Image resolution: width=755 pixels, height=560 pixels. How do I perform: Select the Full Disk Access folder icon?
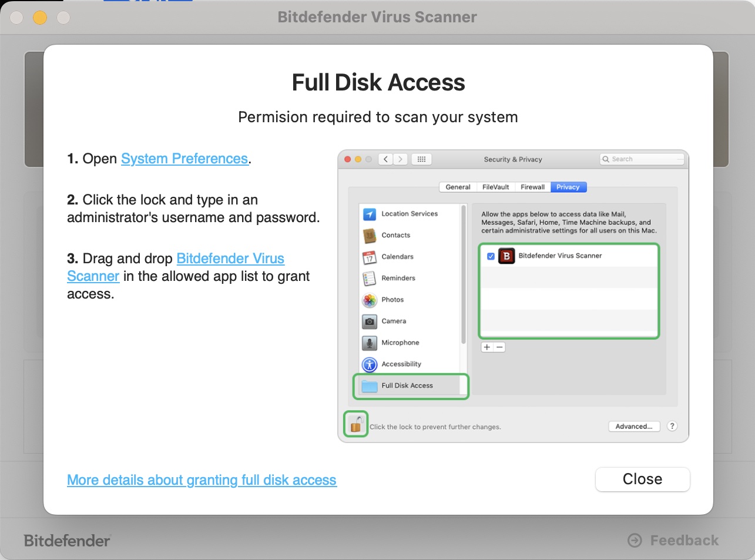pos(369,385)
